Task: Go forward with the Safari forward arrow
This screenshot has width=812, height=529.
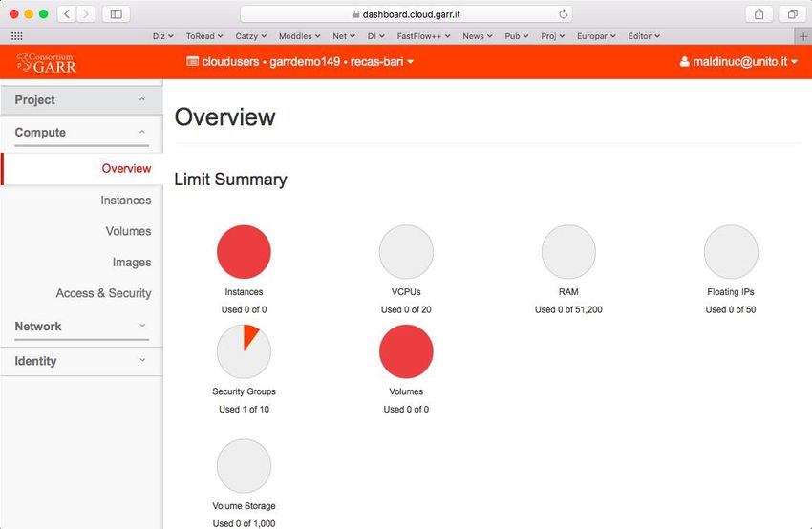Action: tap(86, 14)
